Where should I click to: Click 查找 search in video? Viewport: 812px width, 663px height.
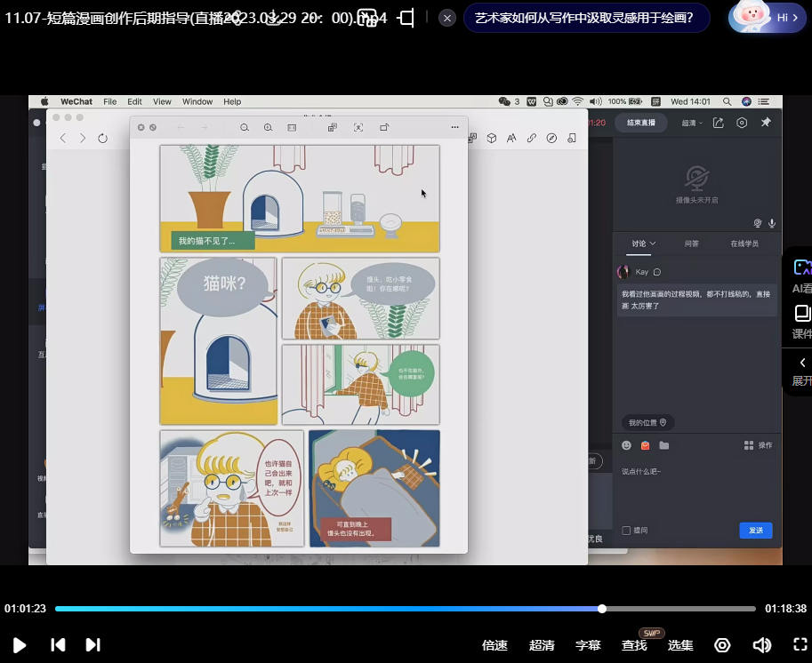[634, 645]
